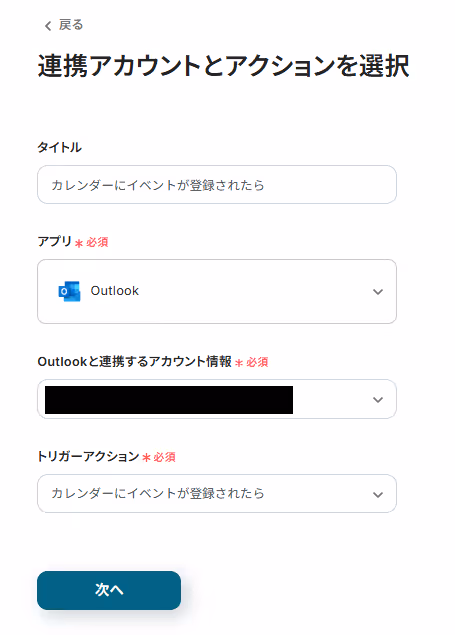Screen dimensions: 455x635
Task: Open the trigger option カレンダーにイベントが登録されたら selector
Action: (x=217, y=494)
